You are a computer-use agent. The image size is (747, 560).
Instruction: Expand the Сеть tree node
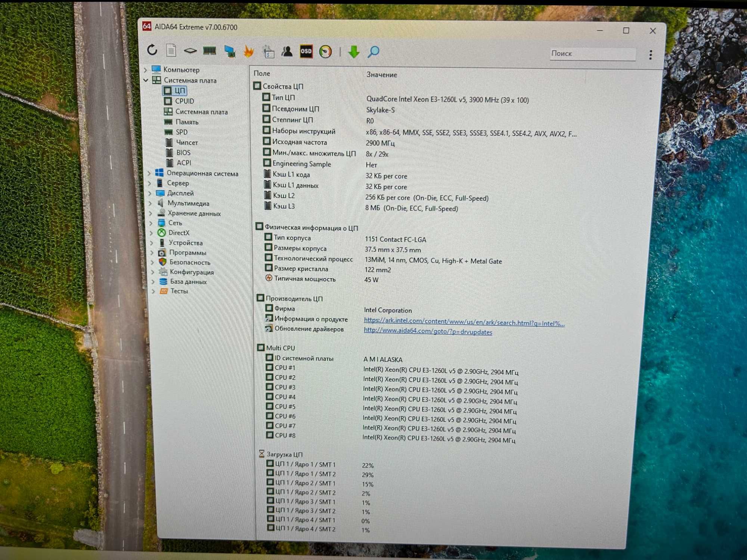point(151,223)
